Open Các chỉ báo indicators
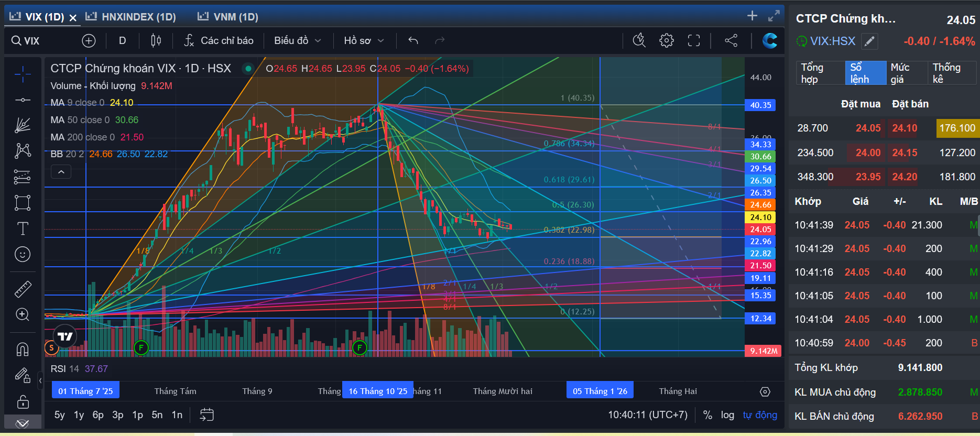 click(x=219, y=40)
